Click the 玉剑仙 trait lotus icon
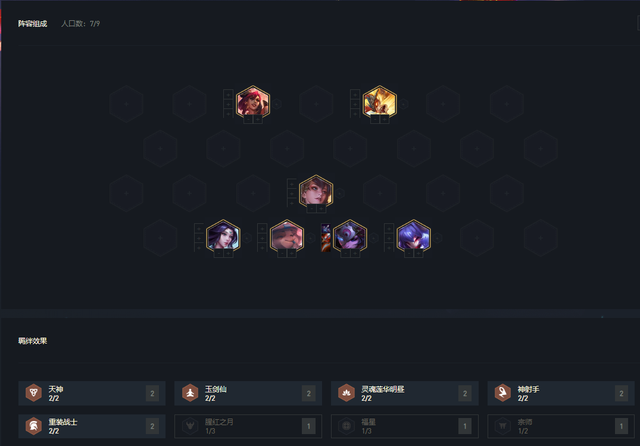The height and width of the screenshot is (446, 640). 190,393
